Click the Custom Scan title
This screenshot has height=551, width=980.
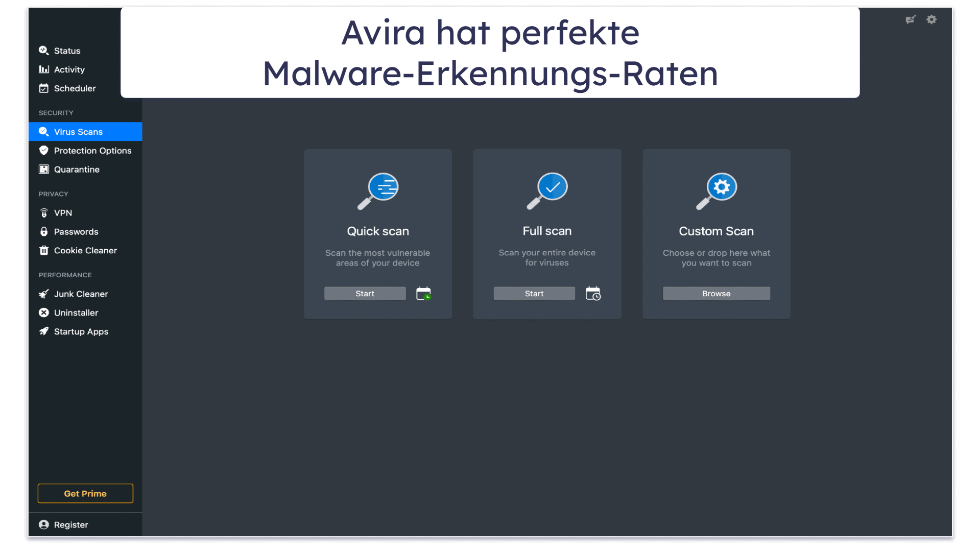click(716, 231)
